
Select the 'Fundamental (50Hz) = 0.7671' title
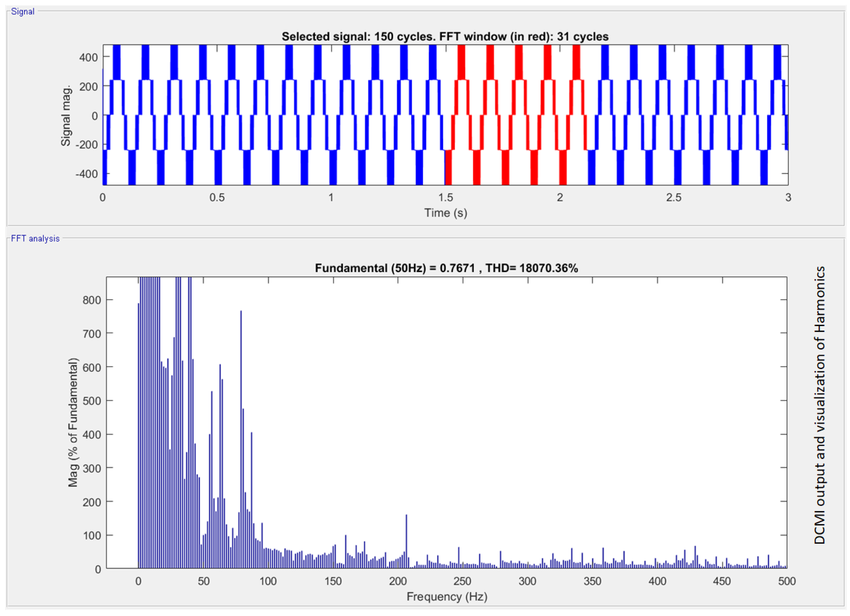tap(446, 268)
